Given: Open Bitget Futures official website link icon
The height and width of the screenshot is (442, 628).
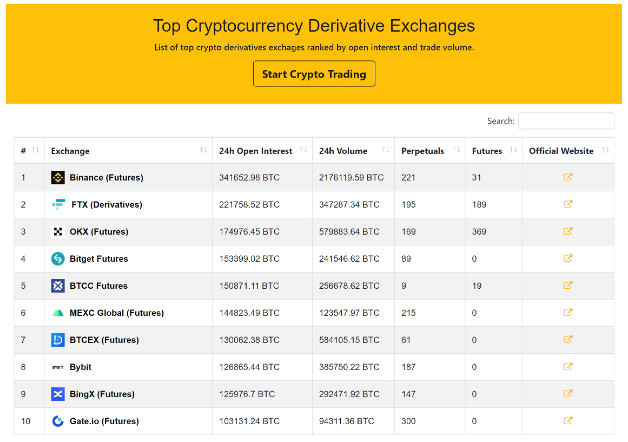Looking at the screenshot, I should coord(568,258).
